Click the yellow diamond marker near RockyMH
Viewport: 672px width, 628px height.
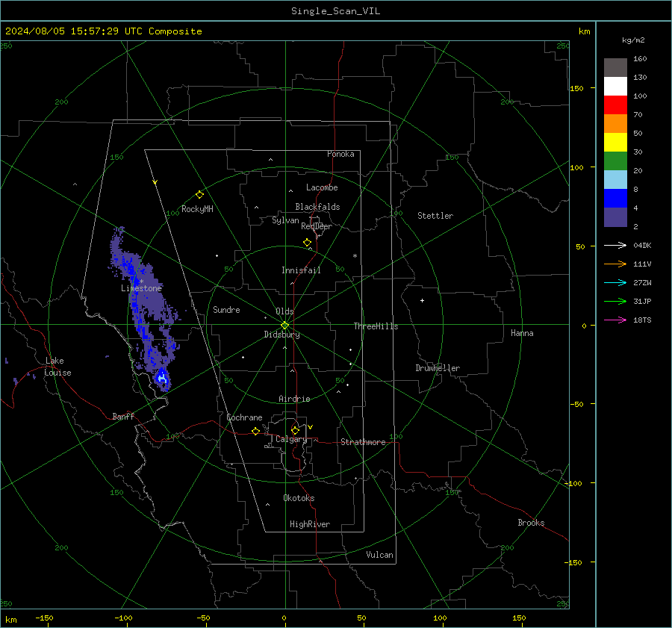point(199,195)
